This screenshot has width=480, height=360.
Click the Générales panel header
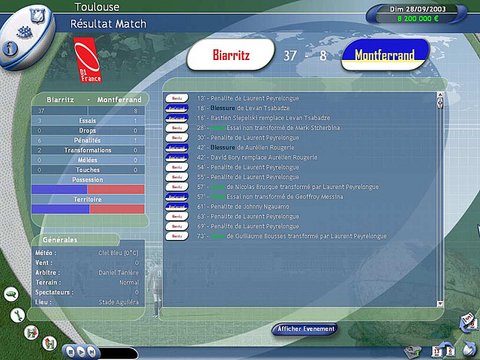pos(75,240)
